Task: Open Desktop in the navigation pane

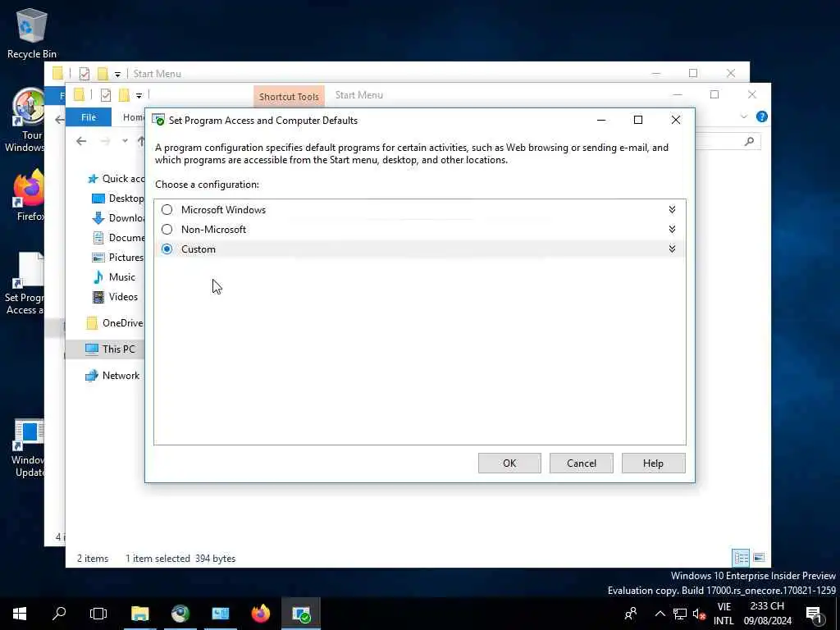Action: click(x=118, y=199)
